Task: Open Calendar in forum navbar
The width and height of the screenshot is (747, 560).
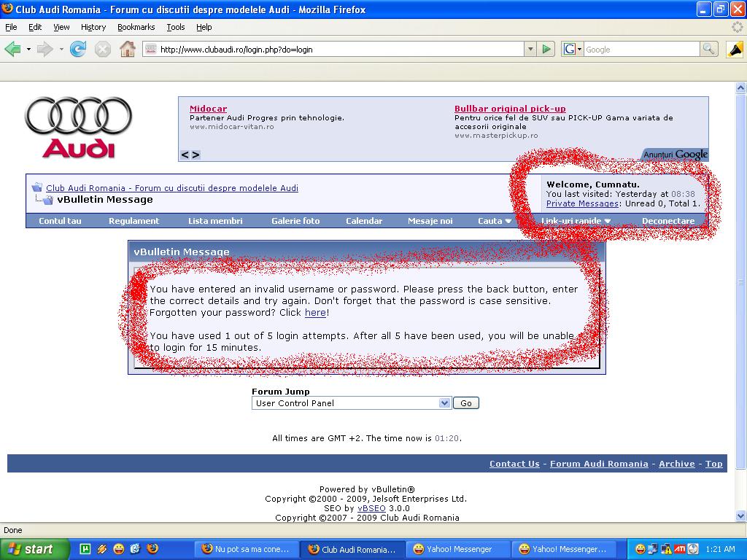Action: [364, 221]
